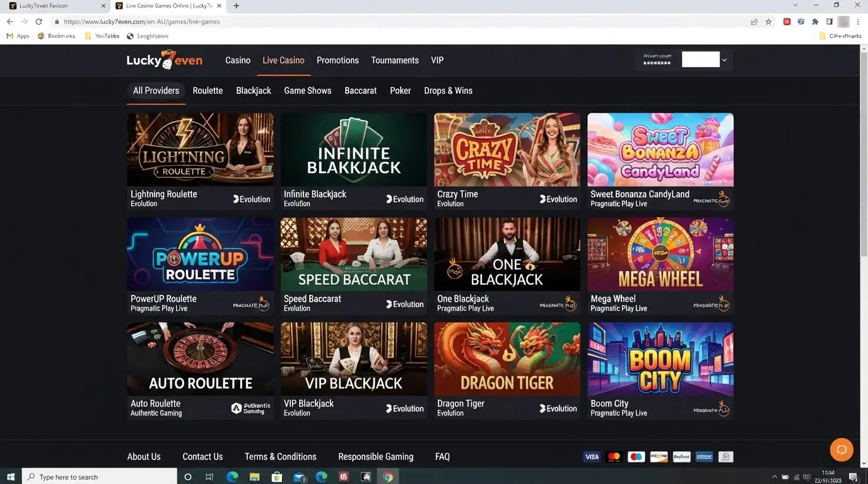Open Microsoft Store from the taskbar
Viewport: 868px width, 484px height.
[x=277, y=477]
